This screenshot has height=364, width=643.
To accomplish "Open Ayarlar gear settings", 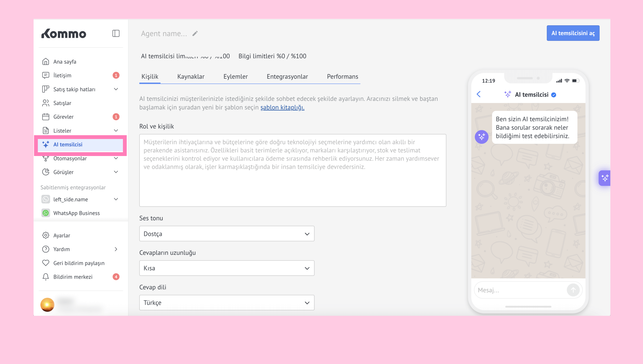I will [45, 235].
